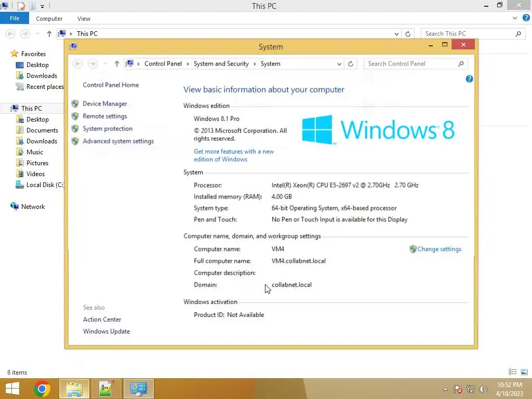The height and width of the screenshot is (399, 532).
Task: Expand chevron after Control Panel breadcrumb
Action: pos(188,64)
